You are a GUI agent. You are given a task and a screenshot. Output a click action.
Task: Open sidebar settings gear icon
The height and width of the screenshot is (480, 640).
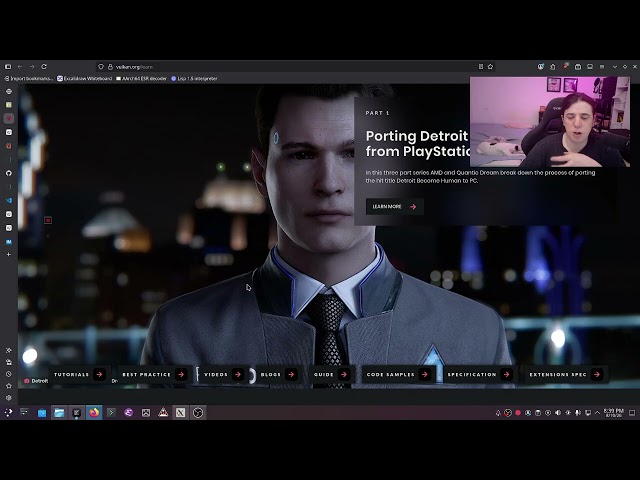(x=9, y=398)
